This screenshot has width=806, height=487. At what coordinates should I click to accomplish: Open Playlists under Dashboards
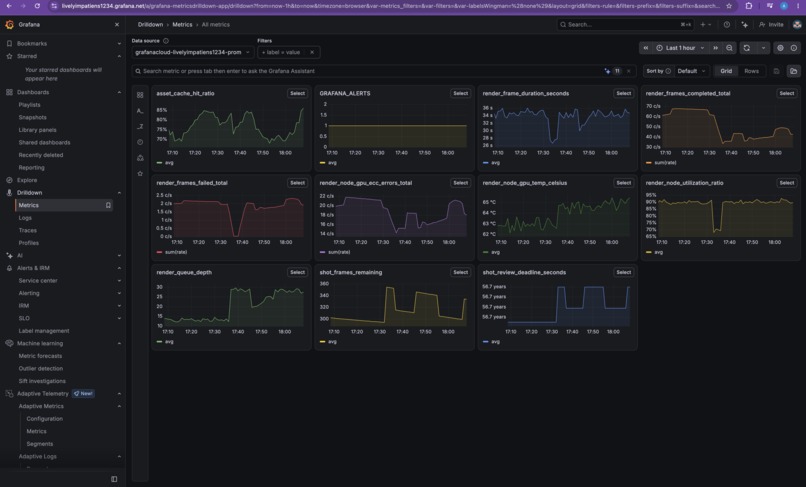[29, 105]
